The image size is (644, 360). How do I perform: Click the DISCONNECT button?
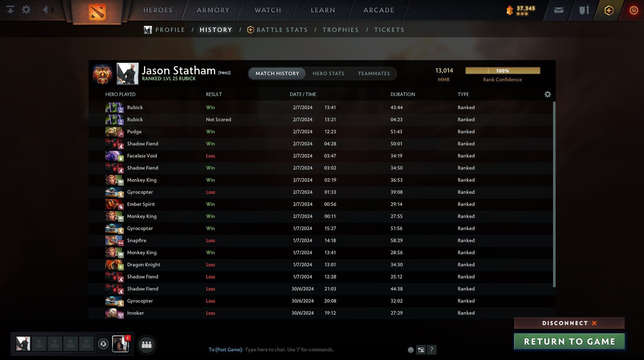point(569,323)
